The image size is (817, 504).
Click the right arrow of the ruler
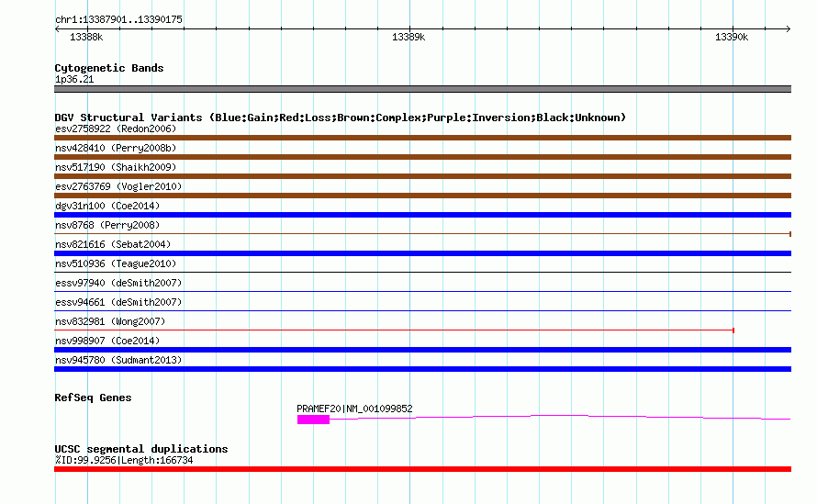(x=789, y=29)
